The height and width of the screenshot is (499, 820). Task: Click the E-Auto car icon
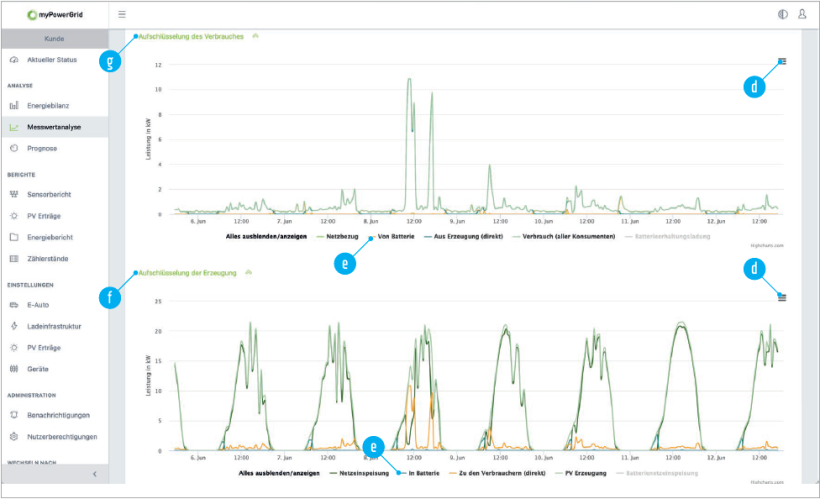14,304
